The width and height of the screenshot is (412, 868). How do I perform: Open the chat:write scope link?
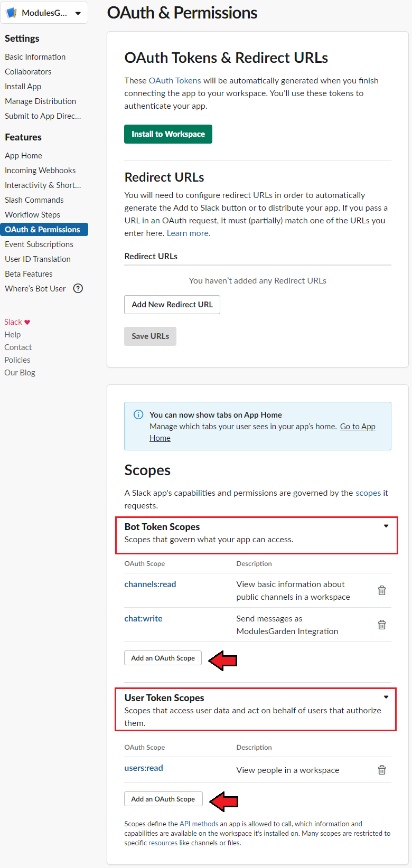pos(143,618)
